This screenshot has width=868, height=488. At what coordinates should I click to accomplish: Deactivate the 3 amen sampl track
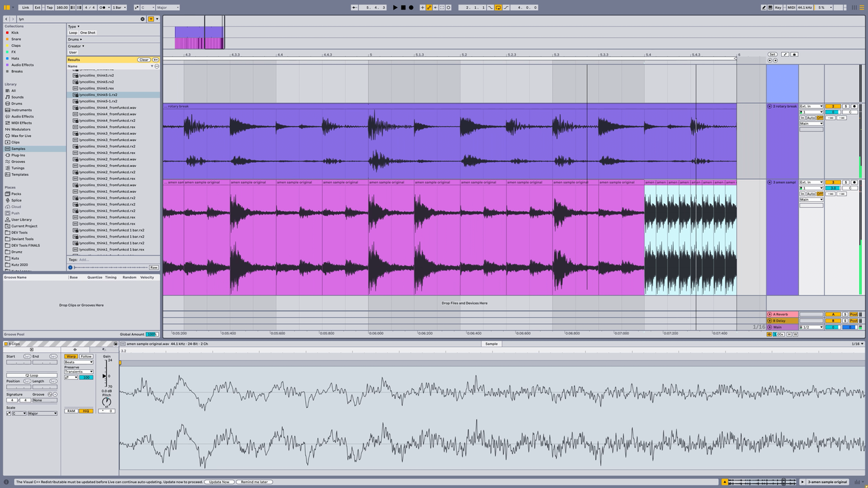click(x=832, y=183)
